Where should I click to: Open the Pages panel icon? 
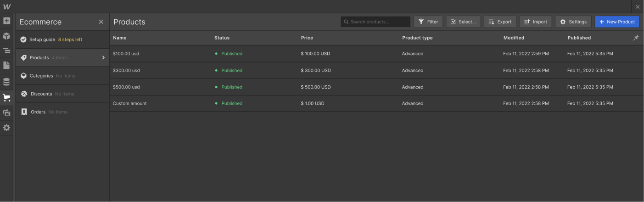coord(6,66)
